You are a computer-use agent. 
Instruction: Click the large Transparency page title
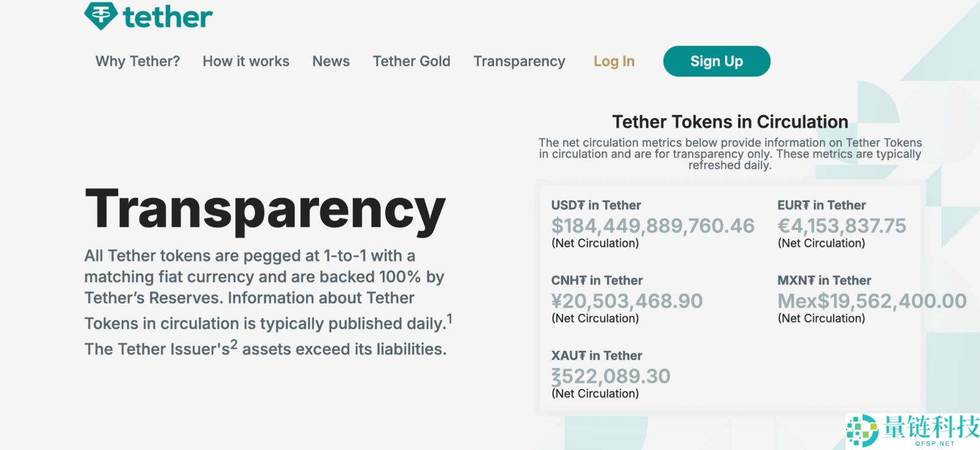point(265,210)
